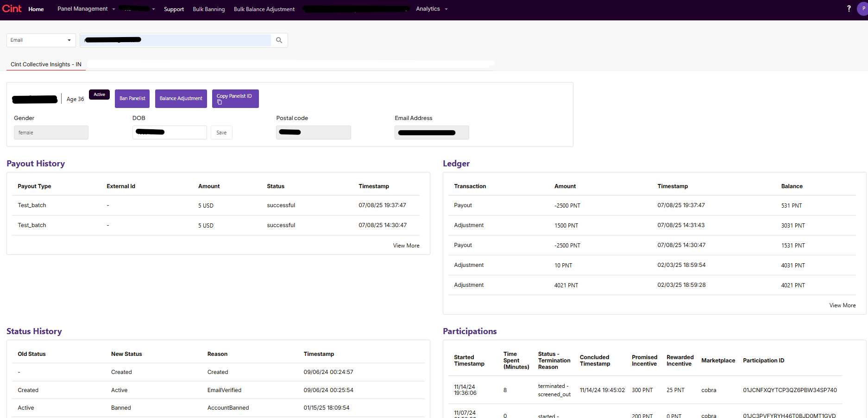Click the Status History heading
The width and height of the screenshot is (868, 418).
tap(34, 331)
